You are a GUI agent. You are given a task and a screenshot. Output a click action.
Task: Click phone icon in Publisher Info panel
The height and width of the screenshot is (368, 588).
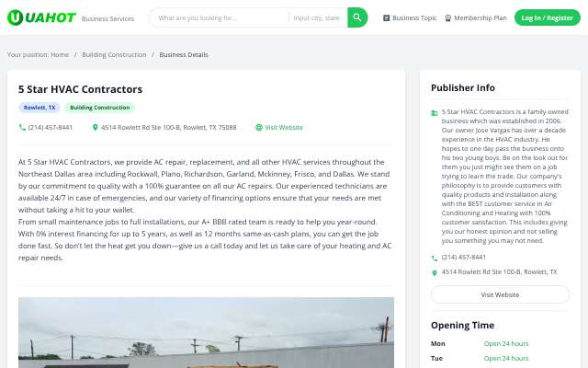(x=435, y=258)
